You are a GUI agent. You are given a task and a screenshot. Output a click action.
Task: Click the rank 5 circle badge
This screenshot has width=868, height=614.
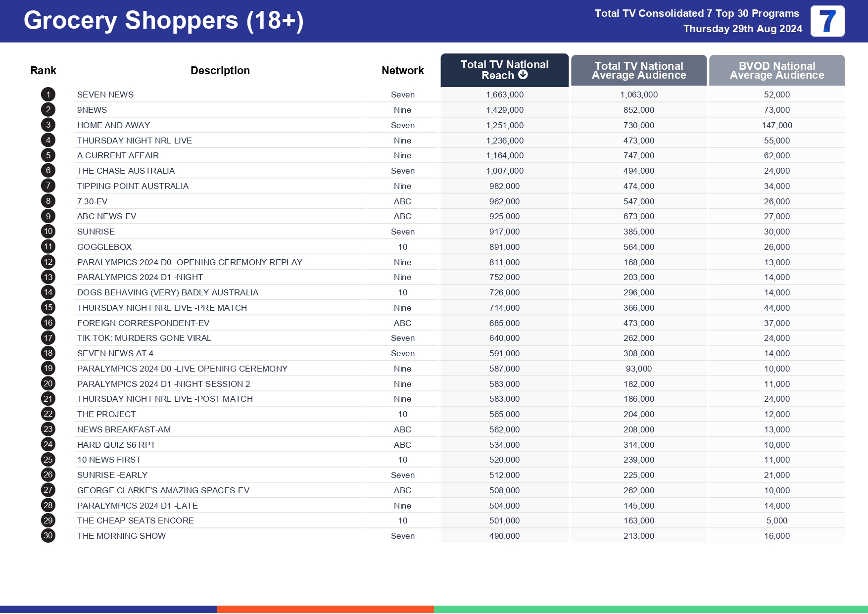coord(48,155)
